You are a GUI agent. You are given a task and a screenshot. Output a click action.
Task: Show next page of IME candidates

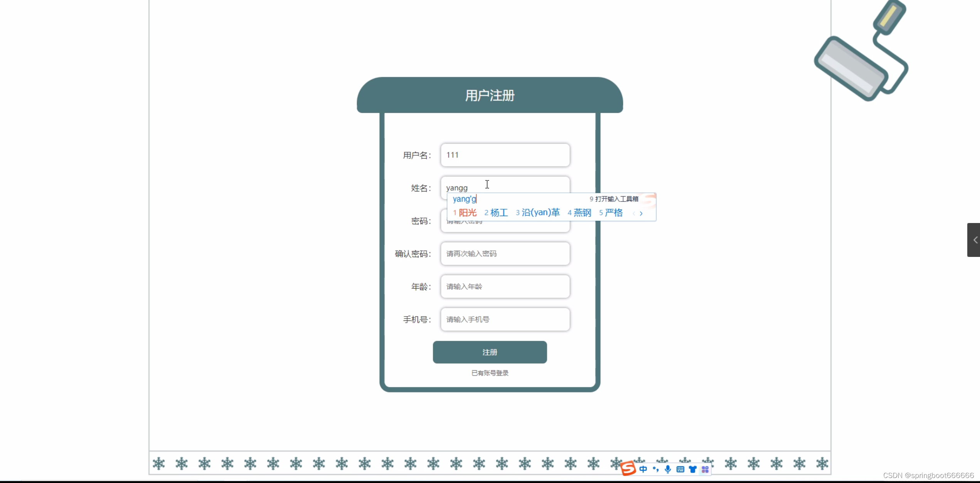pos(641,213)
